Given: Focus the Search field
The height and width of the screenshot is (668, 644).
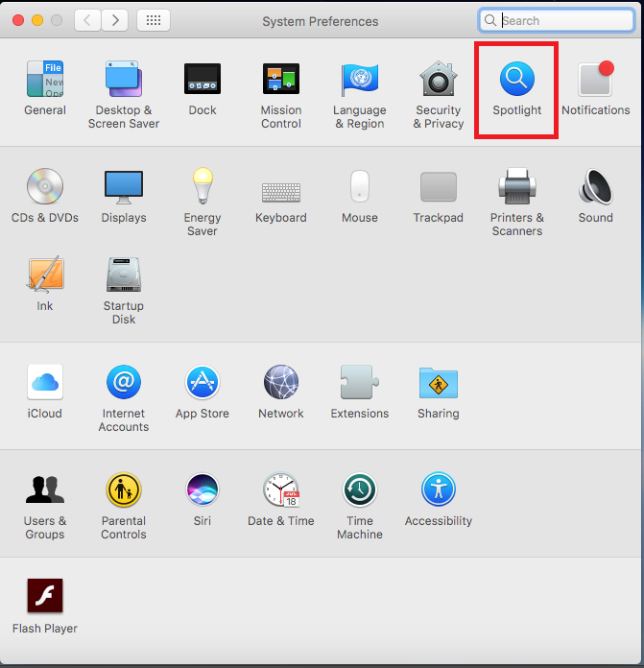Looking at the screenshot, I should pyautogui.click(x=557, y=20).
